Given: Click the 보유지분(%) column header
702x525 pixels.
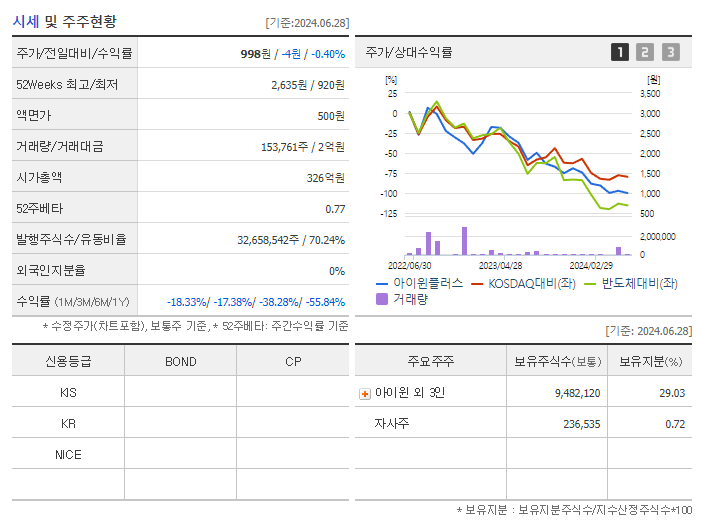Looking at the screenshot, I should coord(650,361).
